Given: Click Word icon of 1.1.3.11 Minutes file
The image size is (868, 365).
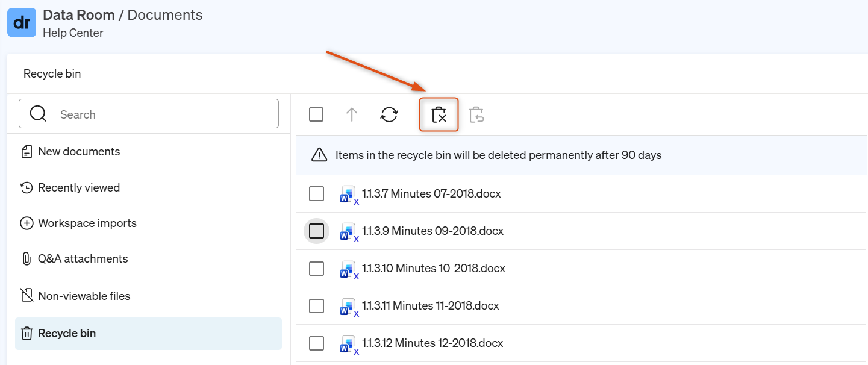Looking at the screenshot, I should 349,307.
